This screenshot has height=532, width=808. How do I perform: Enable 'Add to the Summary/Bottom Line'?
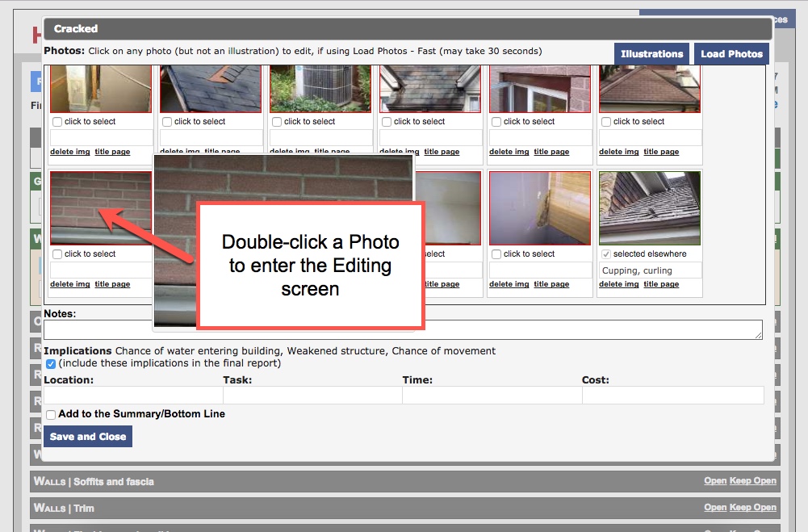pos(50,414)
